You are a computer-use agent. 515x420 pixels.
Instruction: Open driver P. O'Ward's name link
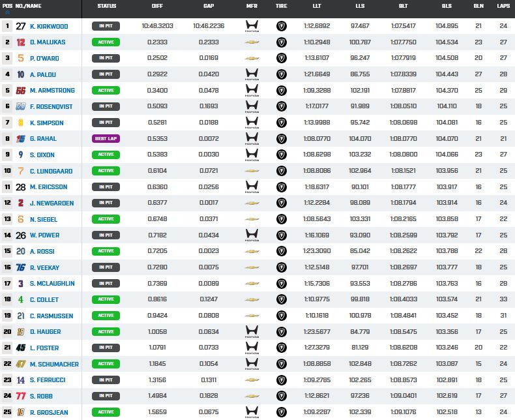(x=44, y=59)
